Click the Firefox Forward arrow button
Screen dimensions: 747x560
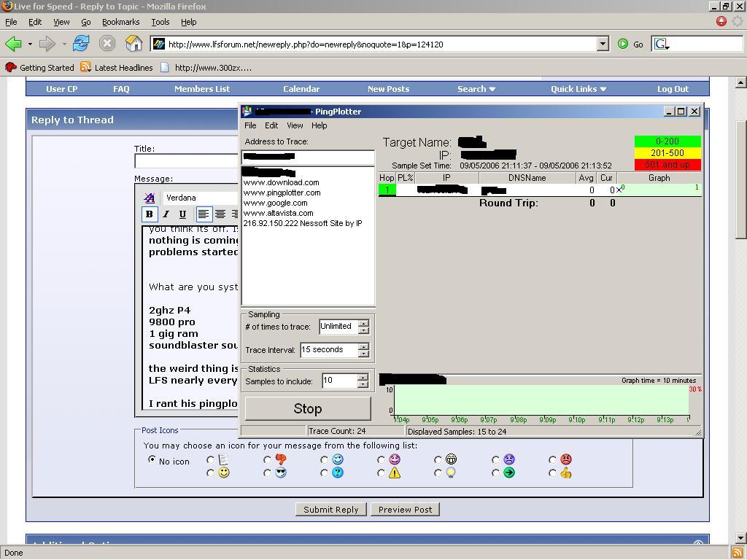[x=47, y=44]
